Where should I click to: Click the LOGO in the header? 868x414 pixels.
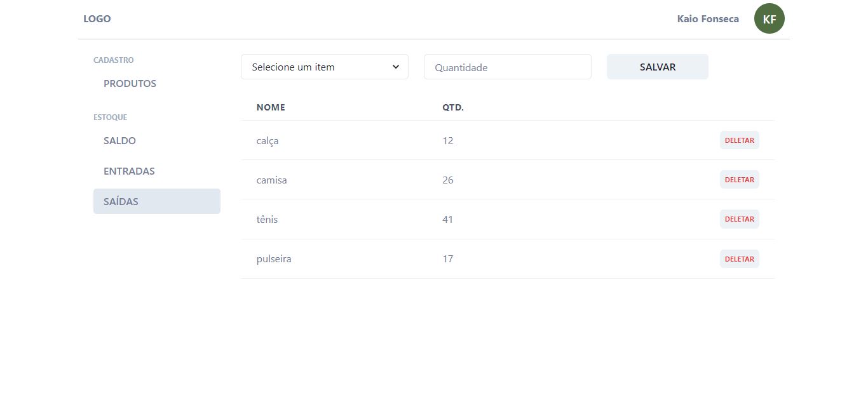(x=97, y=18)
